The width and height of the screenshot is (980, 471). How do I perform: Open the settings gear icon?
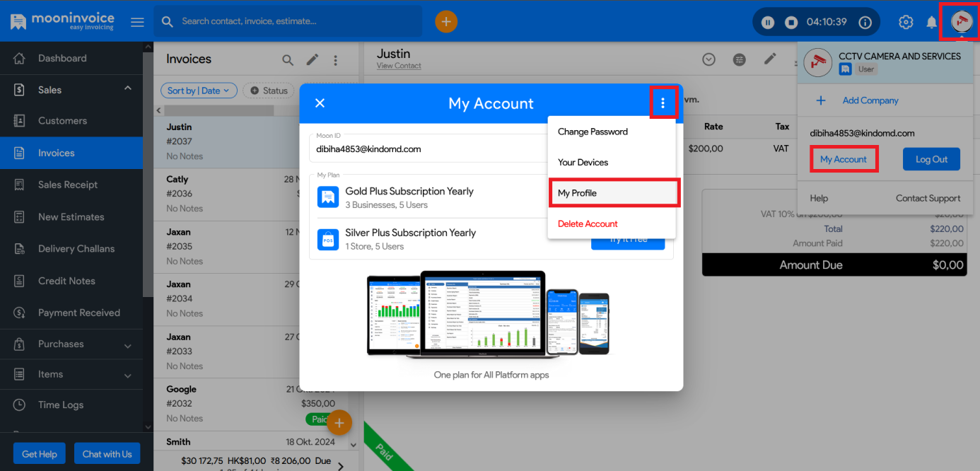(906, 22)
